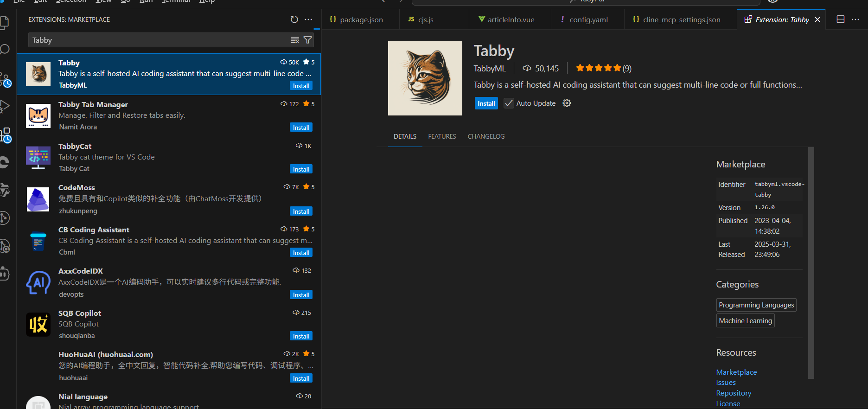The height and width of the screenshot is (409, 868).
Task: Click the details page vertical scrollbar
Action: point(811,262)
